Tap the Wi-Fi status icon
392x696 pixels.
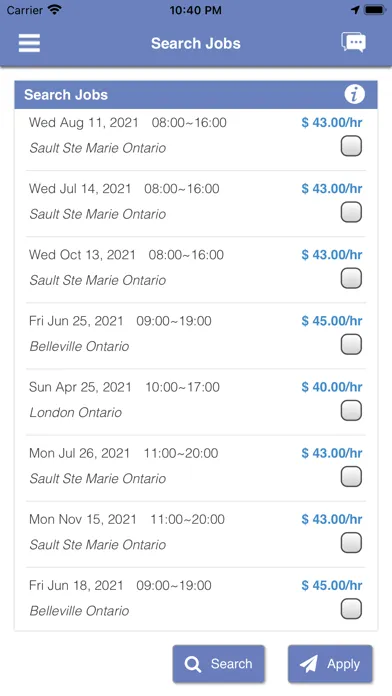pyautogui.click(x=55, y=10)
